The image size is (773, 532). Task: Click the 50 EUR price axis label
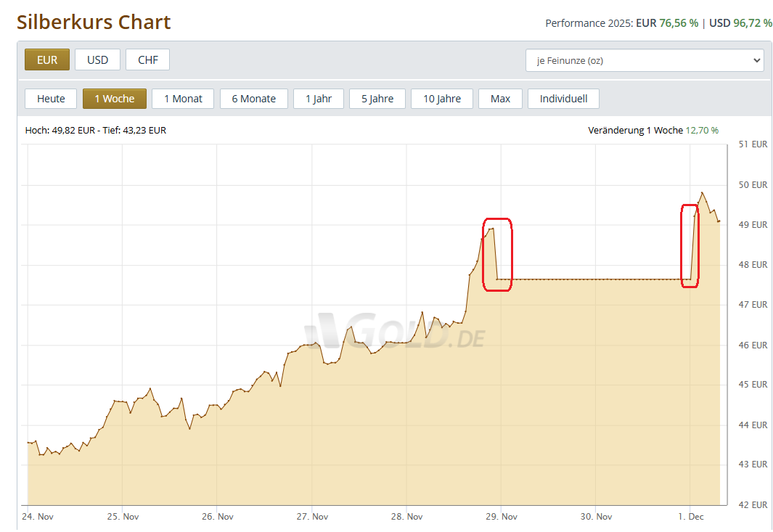coord(753,185)
